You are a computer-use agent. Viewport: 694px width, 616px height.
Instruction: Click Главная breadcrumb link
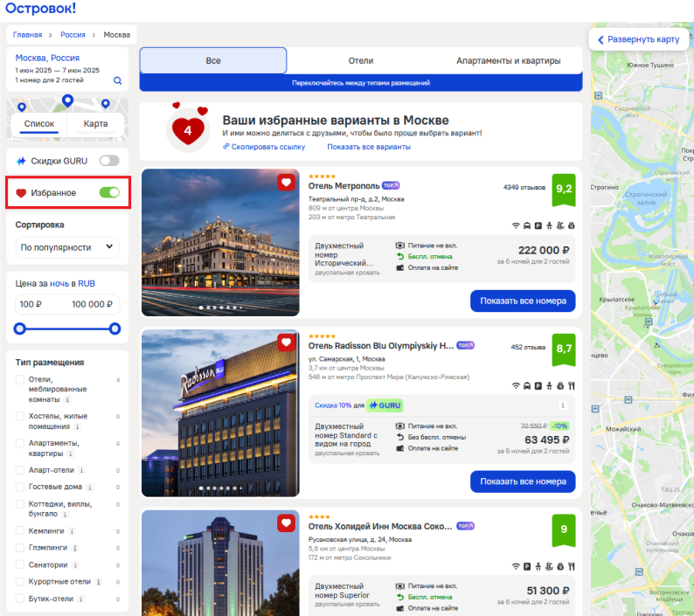(27, 35)
